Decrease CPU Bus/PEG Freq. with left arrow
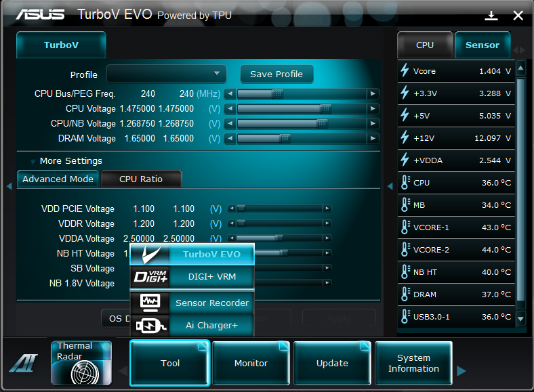 pos(230,93)
